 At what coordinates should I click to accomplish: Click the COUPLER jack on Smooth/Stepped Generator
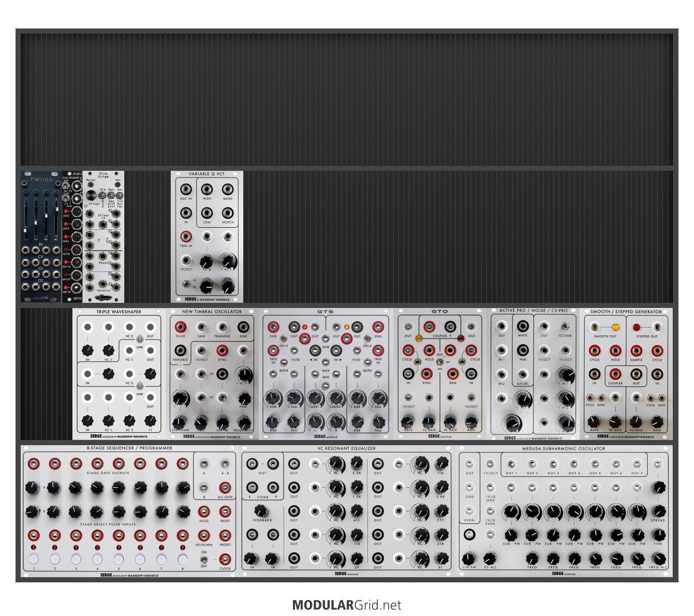click(615, 374)
